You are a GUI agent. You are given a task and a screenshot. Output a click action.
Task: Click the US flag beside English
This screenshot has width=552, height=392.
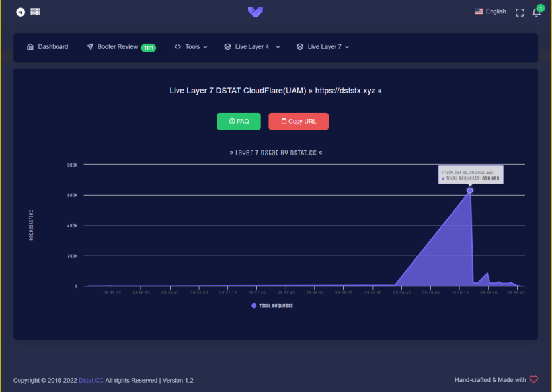pos(479,11)
